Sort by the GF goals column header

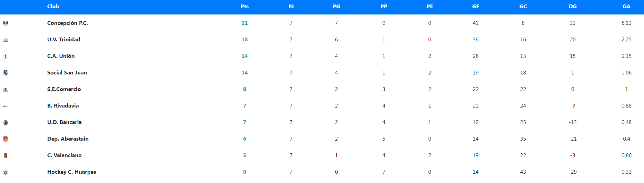pos(476,7)
